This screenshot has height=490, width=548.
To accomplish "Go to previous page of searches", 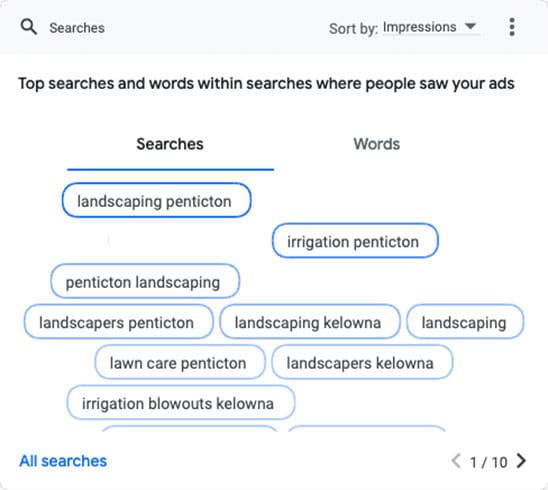I will click(x=456, y=461).
